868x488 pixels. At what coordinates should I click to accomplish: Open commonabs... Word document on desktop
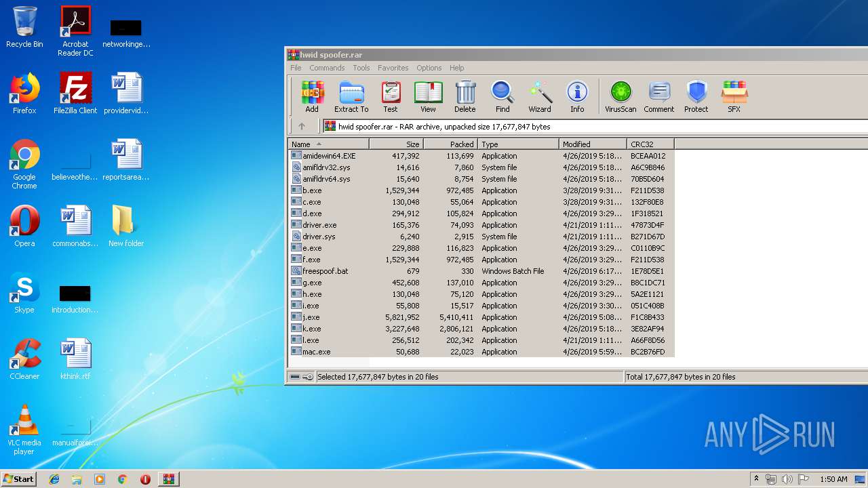coord(75,226)
